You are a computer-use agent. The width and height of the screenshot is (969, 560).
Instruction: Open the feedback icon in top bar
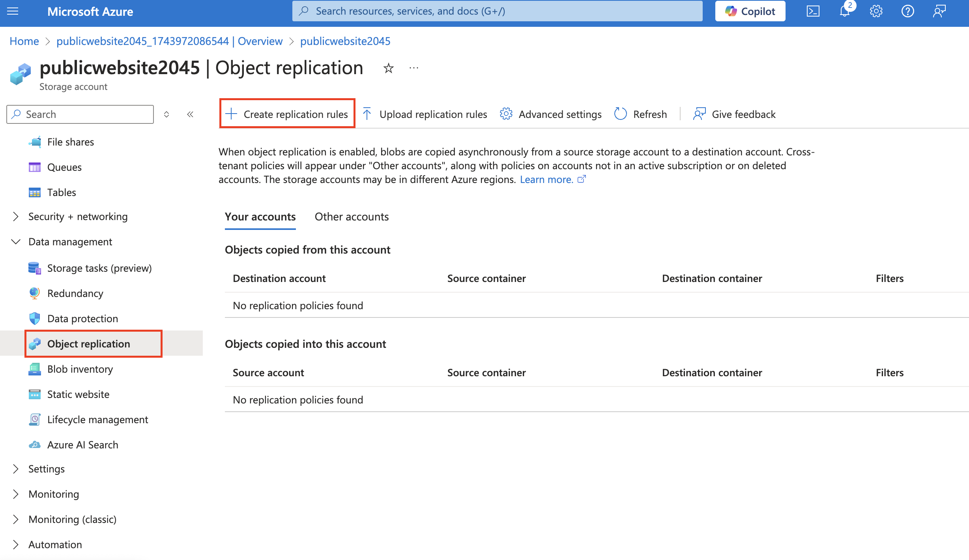(939, 11)
